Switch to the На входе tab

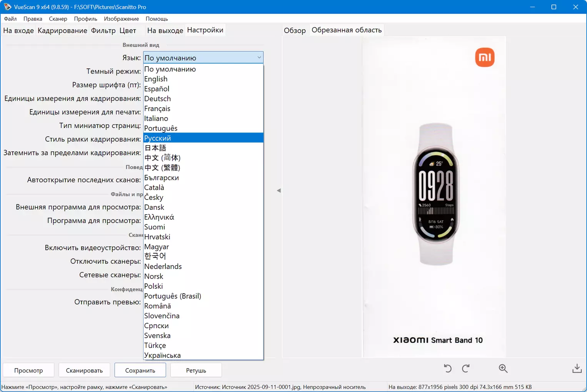tap(18, 30)
